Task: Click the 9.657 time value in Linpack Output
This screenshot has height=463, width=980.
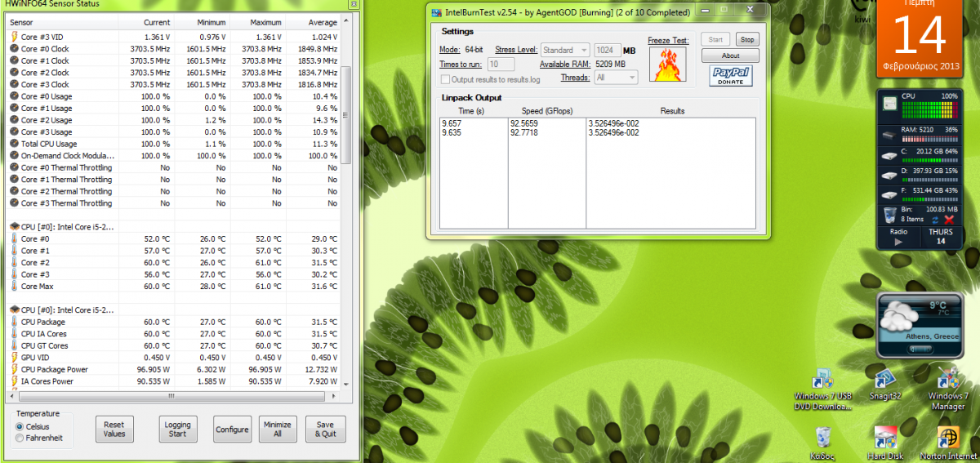Action: coord(451,122)
